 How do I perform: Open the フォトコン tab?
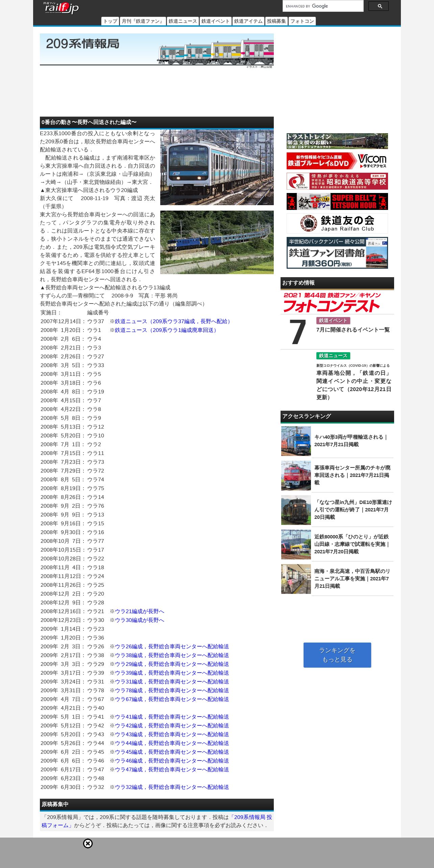tap(302, 21)
